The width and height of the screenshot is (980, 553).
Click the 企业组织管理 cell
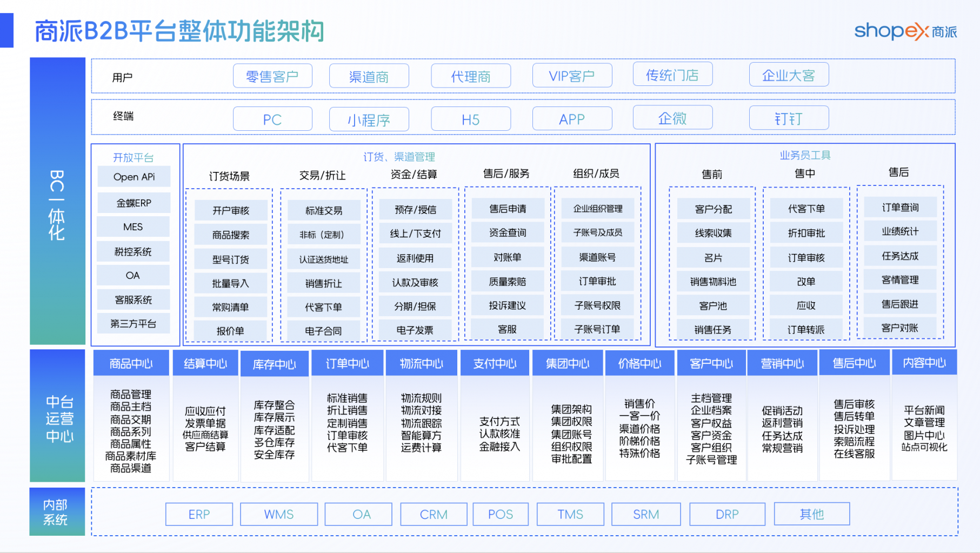pyautogui.click(x=597, y=208)
